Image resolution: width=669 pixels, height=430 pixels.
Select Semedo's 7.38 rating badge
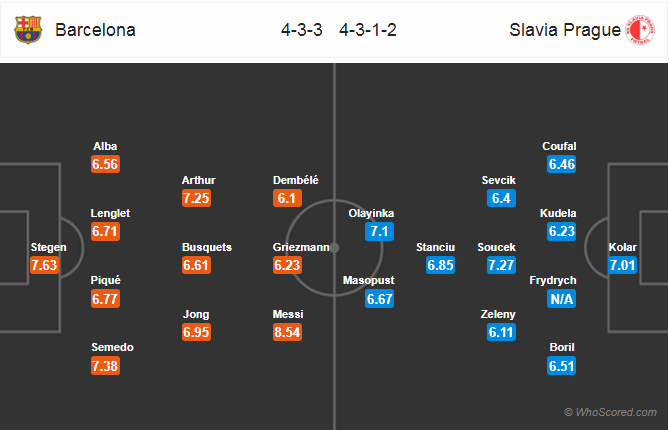click(x=105, y=366)
